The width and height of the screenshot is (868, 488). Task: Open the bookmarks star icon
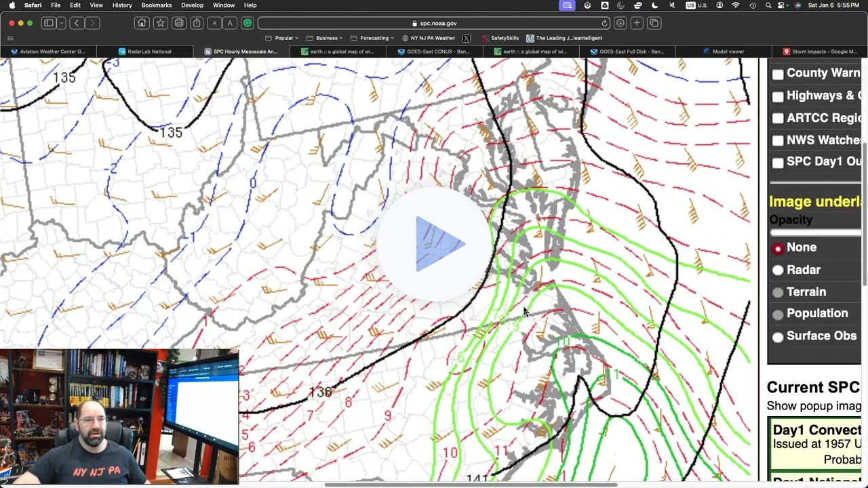click(x=160, y=22)
